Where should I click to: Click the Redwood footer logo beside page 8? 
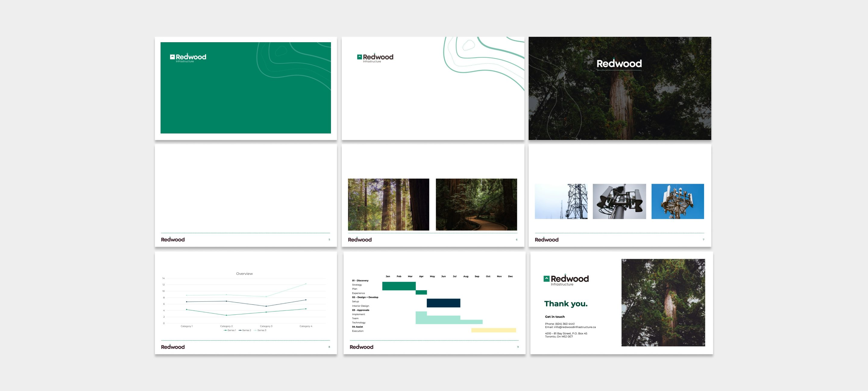(173, 347)
